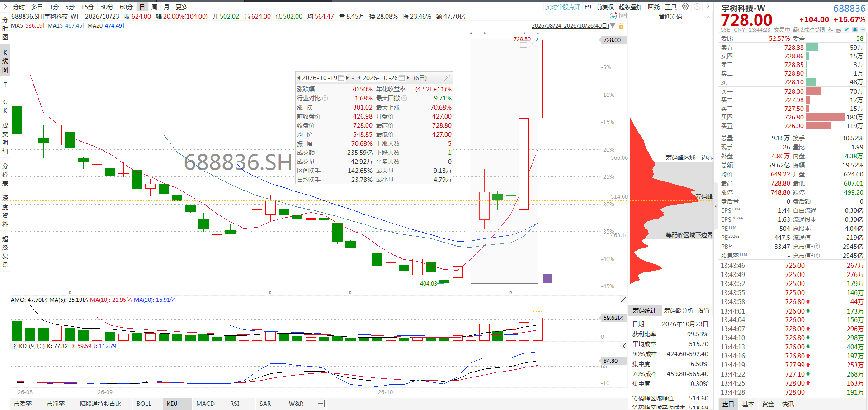The width and height of the screenshot is (868, 410).
Task: Switch to the 60分 minute period
Action: click(x=126, y=7)
